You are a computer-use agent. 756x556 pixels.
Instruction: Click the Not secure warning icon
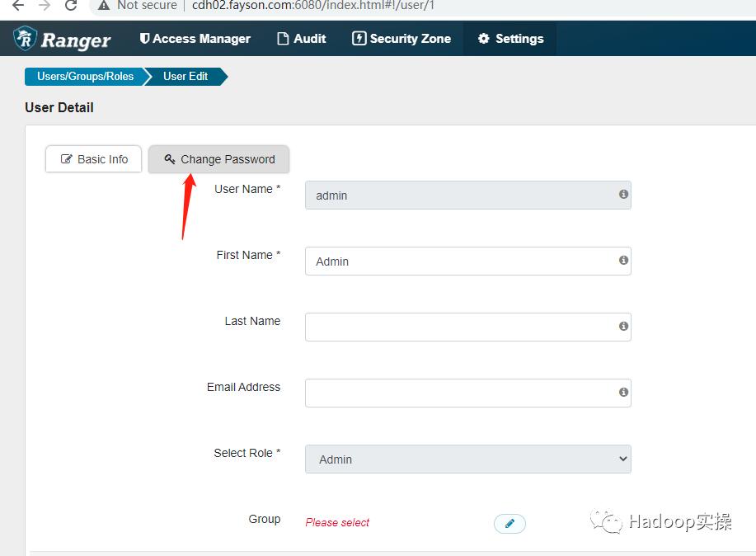point(104,5)
